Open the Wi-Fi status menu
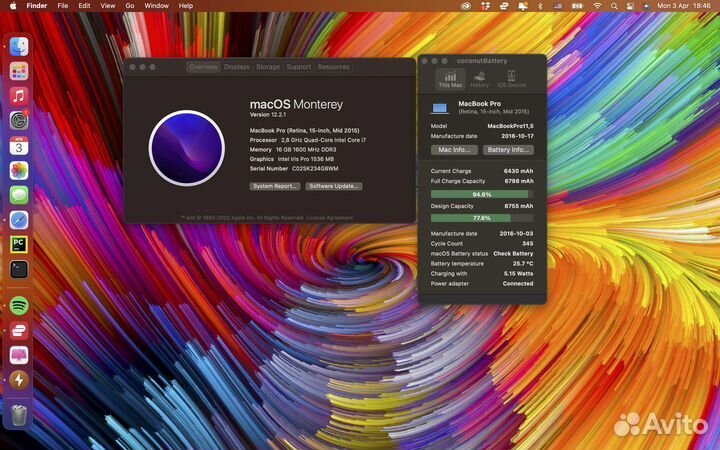This screenshot has width=720, height=450. click(x=597, y=6)
